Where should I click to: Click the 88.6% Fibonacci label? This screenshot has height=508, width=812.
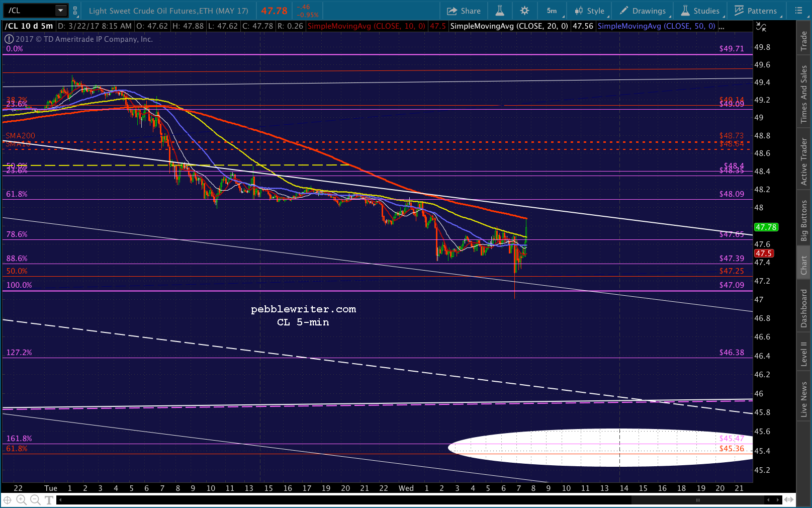click(x=17, y=259)
